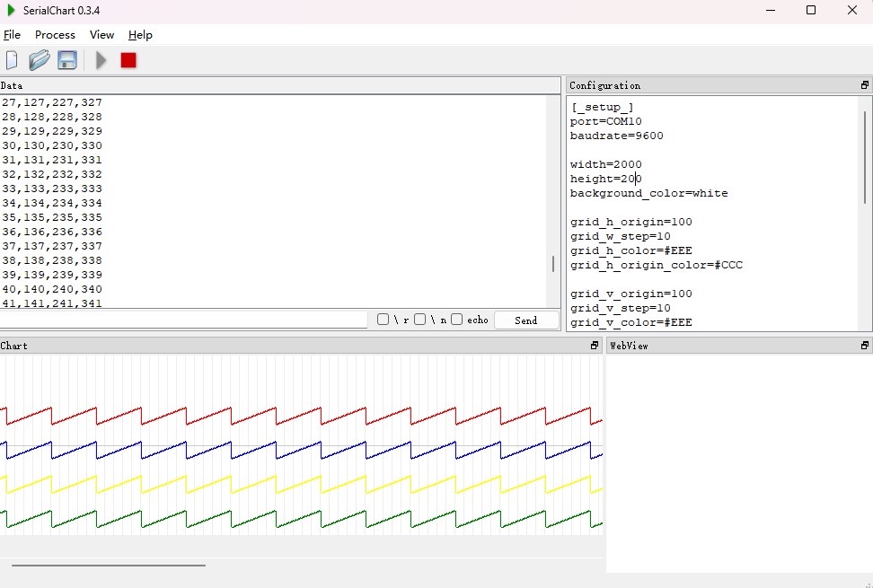Save configuration with floppy disk icon

click(67, 60)
